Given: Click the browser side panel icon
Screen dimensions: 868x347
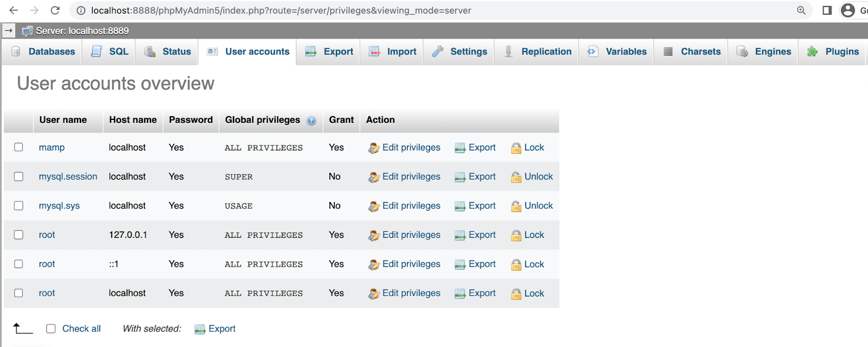Looking at the screenshot, I should pos(827,10).
